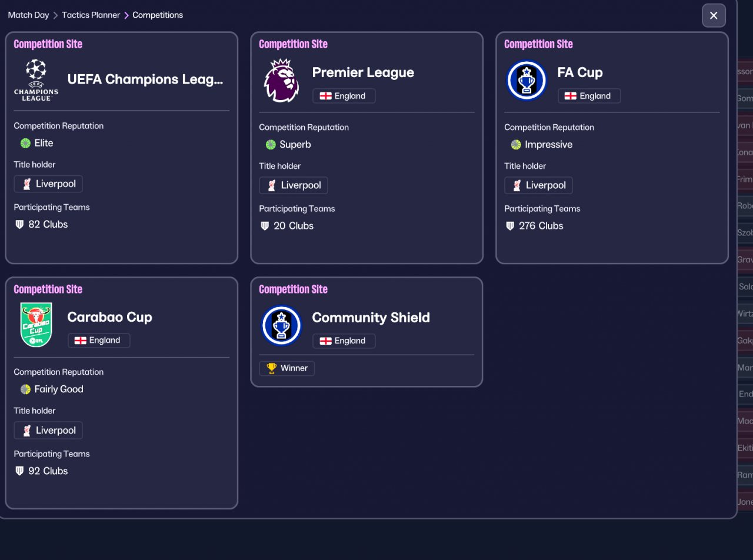The image size is (753, 560).
Task: Close the Competitions panel
Action: click(x=714, y=15)
